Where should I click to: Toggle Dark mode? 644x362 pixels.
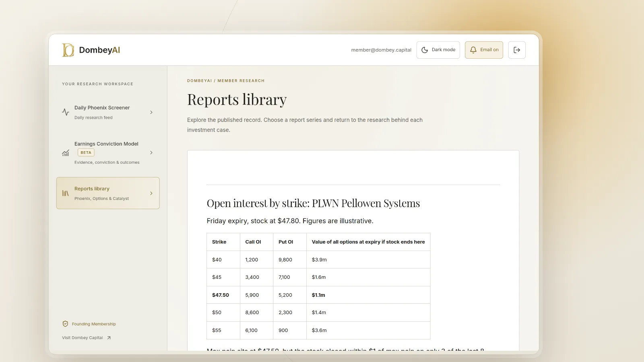coord(438,50)
